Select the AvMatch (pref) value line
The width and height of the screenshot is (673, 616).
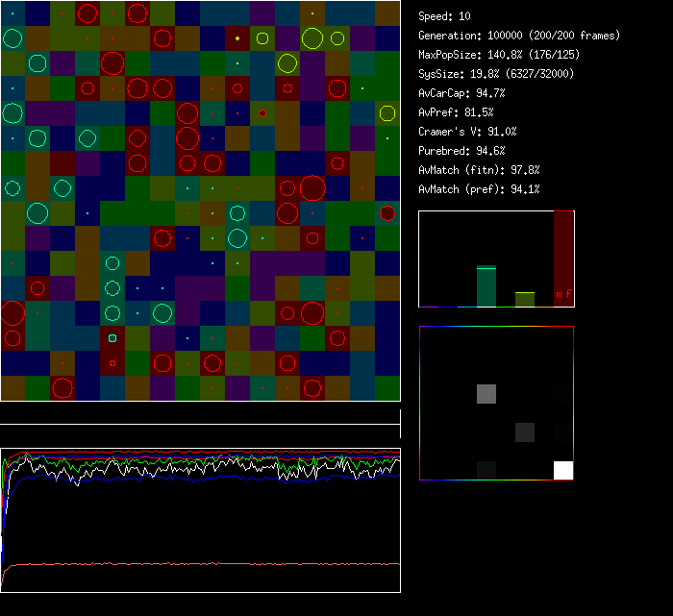(x=479, y=189)
